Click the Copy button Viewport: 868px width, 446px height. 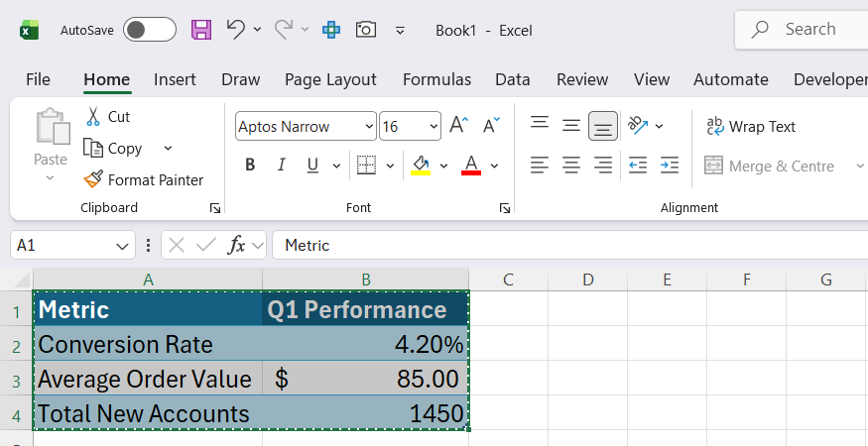[x=115, y=149]
